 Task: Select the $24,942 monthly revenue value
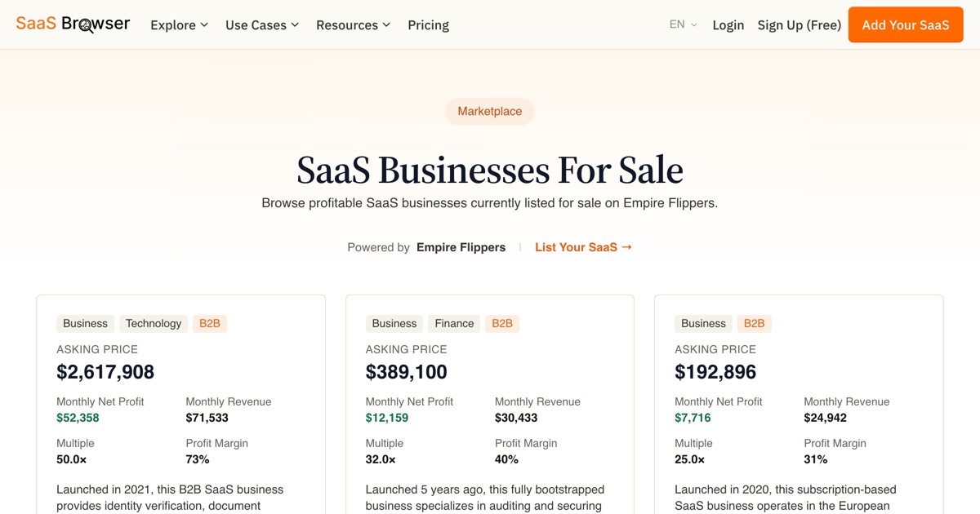tap(825, 418)
